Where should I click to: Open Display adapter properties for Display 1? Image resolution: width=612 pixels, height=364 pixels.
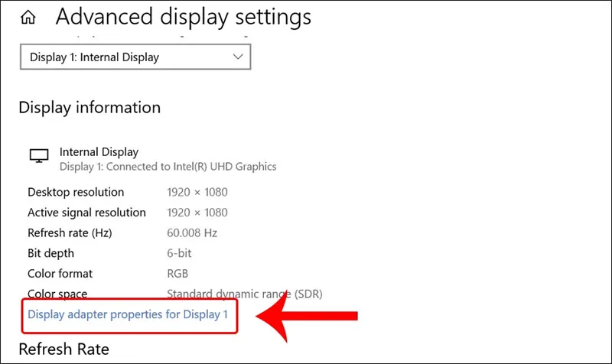[x=128, y=314]
